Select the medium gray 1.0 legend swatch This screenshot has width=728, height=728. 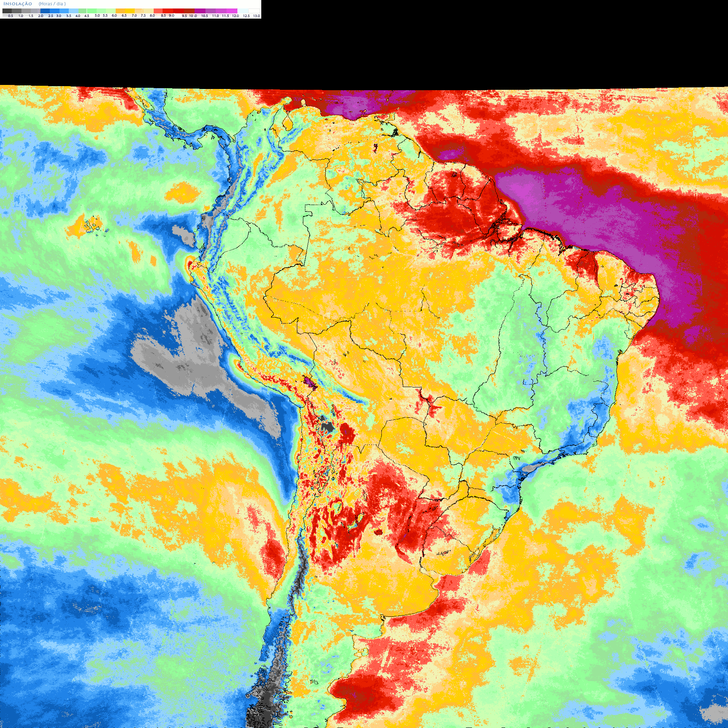17,11
